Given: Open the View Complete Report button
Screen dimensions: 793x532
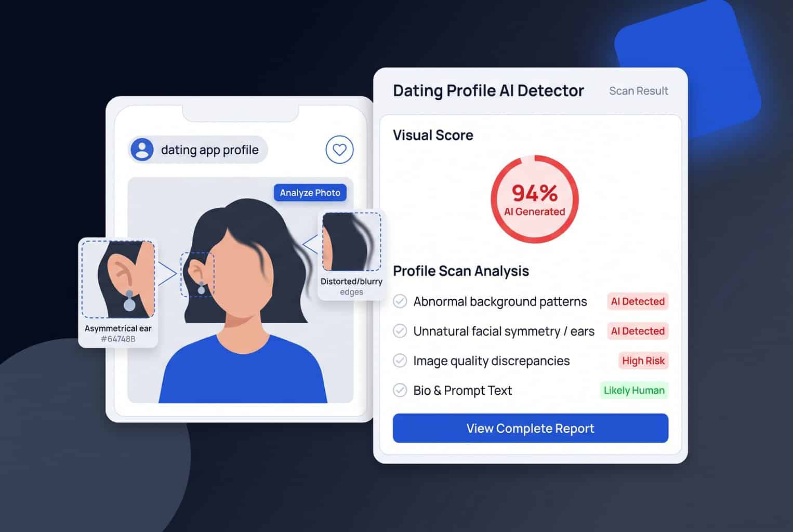Looking at the screenshot, I should click(x=531, y=428).
